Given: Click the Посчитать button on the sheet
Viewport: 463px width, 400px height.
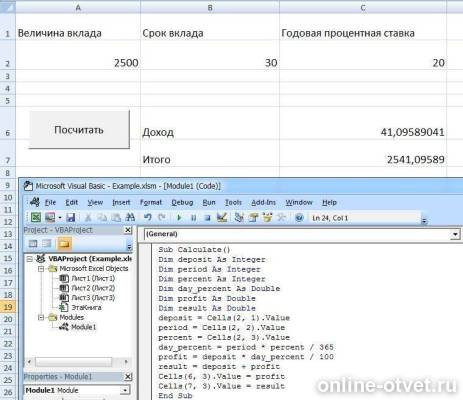Looking at the screenshot, I should click(x=79, y=130).
